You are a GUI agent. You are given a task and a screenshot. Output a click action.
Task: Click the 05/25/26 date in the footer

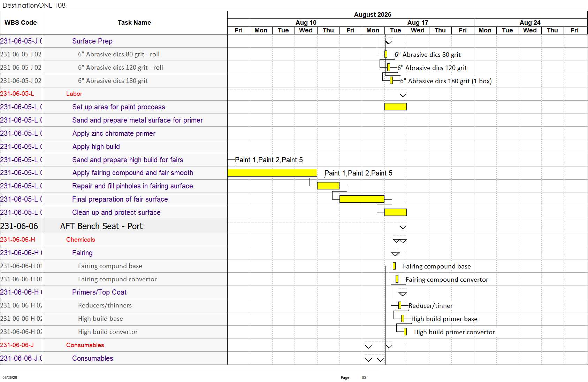coord(10,377)
